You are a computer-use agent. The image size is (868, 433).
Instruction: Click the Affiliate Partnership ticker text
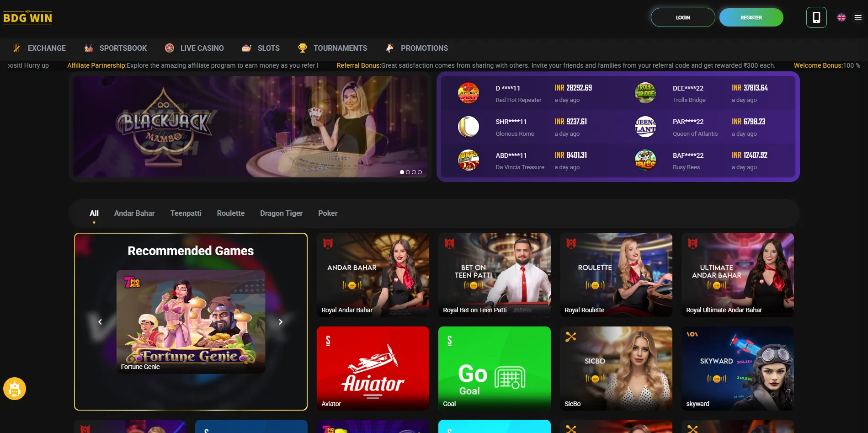point(193,65)
